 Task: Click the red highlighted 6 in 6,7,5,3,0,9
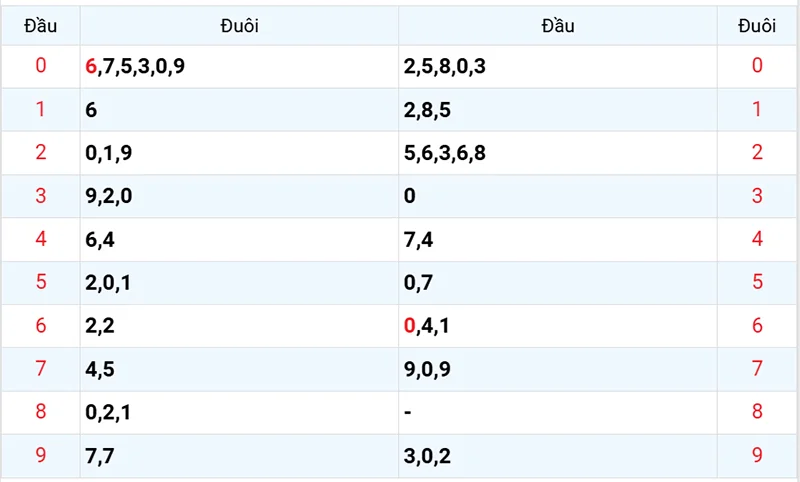tap(92, 67)
